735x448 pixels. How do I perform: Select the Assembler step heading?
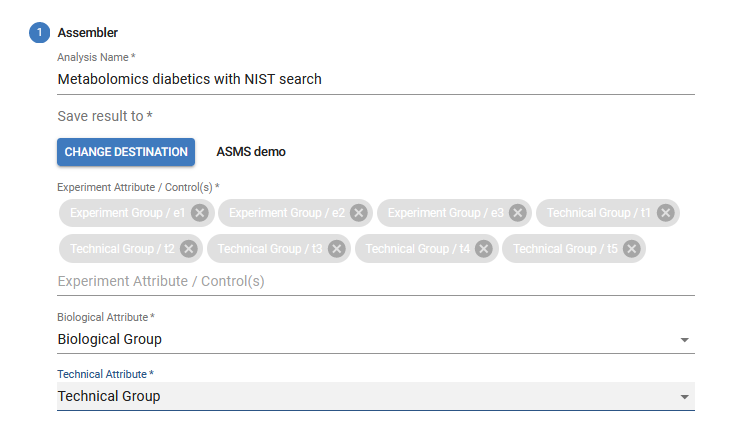[88, 33]
